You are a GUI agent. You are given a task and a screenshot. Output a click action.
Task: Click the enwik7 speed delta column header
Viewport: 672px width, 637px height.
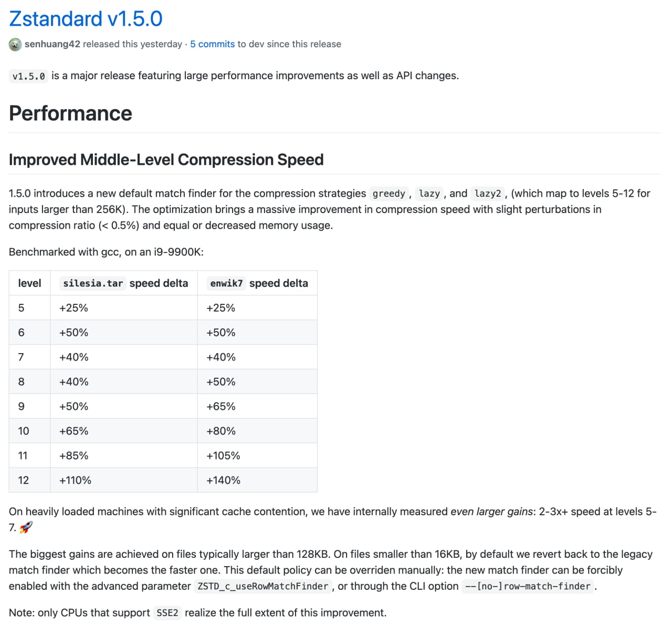[x=257, y=283]
